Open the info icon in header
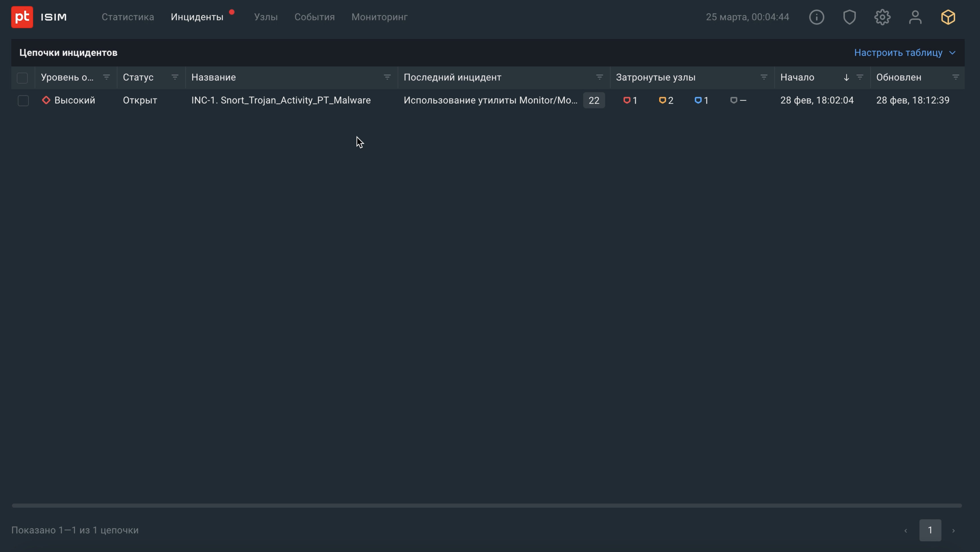Screen dimensions: 980x552 (x=816, y=17)
